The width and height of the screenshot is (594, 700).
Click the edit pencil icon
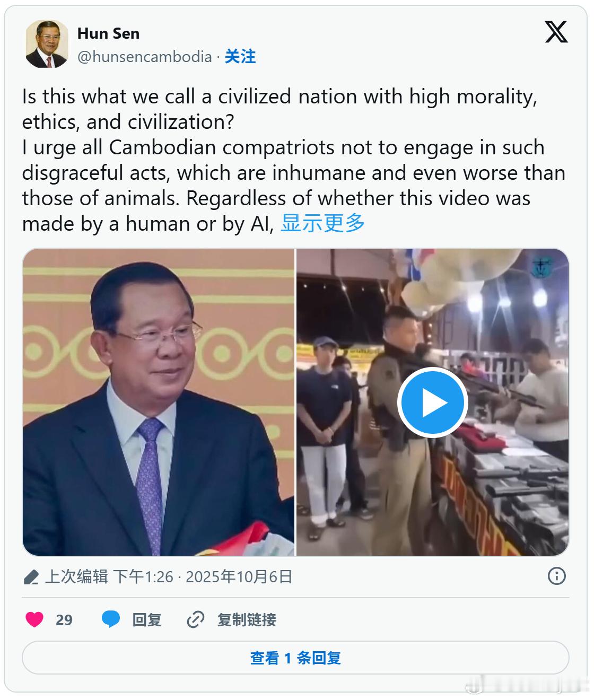click(32, 577)
